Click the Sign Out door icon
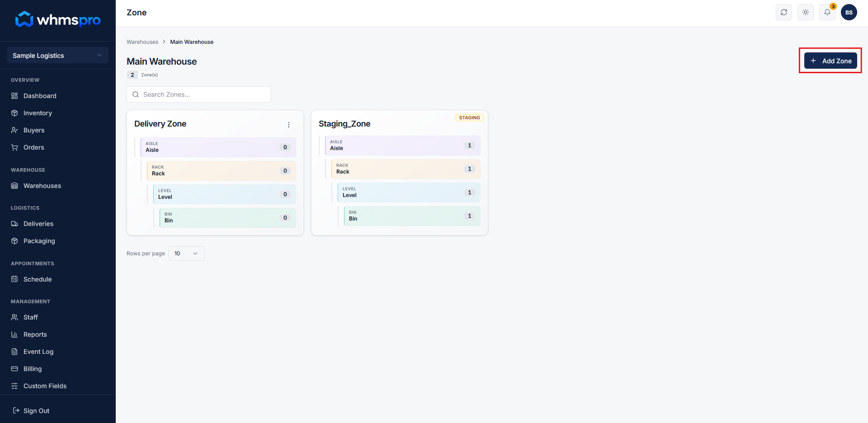 point(16,410)
